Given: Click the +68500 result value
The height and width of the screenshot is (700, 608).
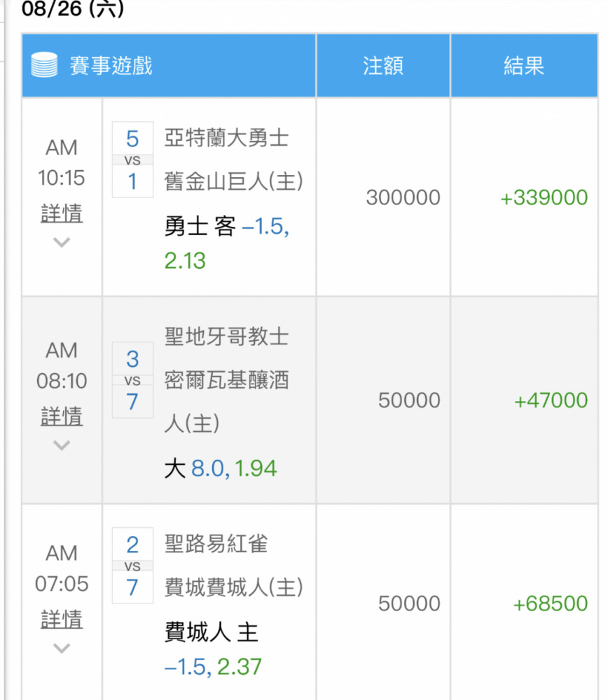Looking at the screenshot, I should (x=551, y=603).
